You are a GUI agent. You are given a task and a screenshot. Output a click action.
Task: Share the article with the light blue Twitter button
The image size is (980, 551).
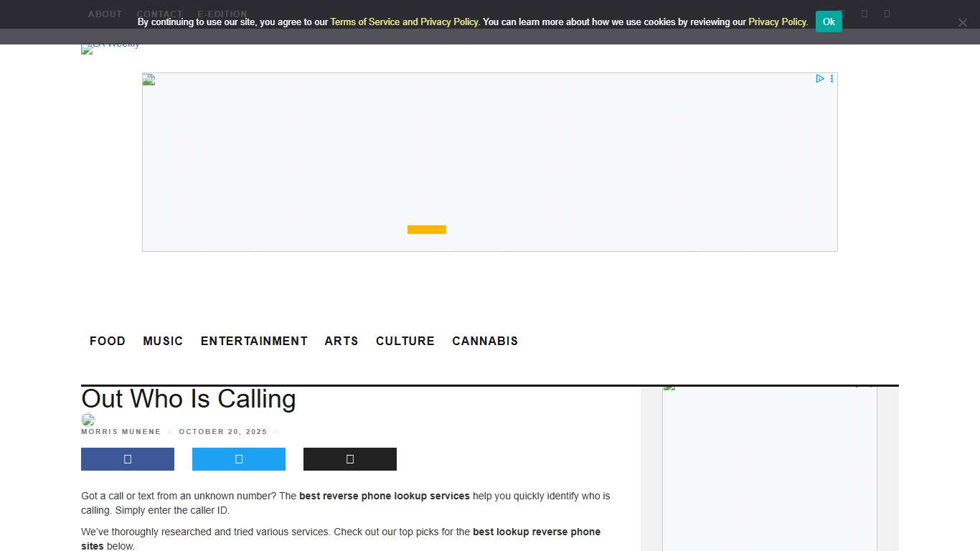pos(239,459)
